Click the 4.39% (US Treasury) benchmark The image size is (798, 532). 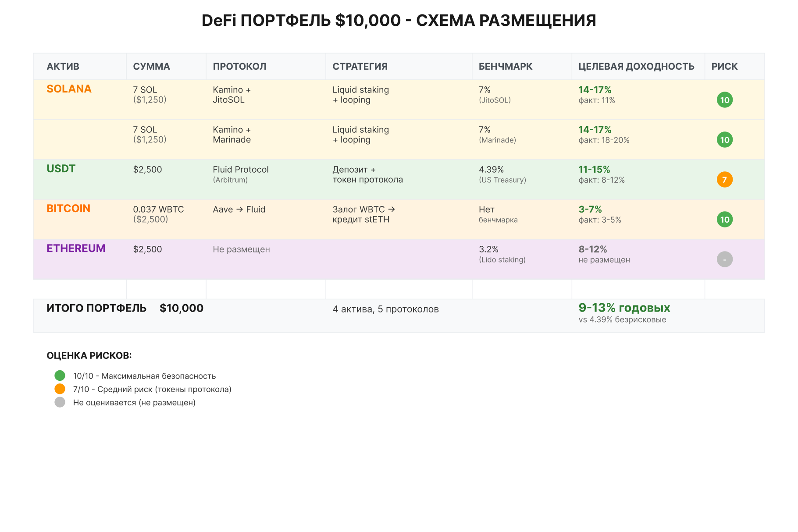[x=502, y=174]
